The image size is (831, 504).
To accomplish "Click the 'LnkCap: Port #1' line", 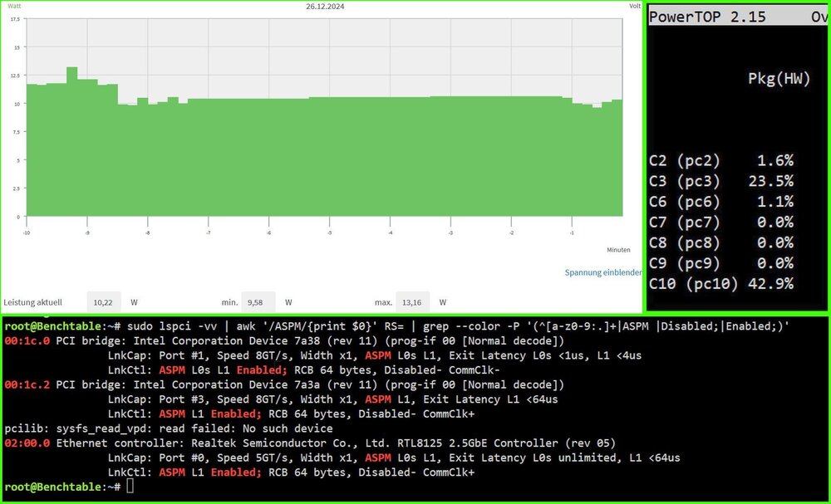I will point(375,355).
